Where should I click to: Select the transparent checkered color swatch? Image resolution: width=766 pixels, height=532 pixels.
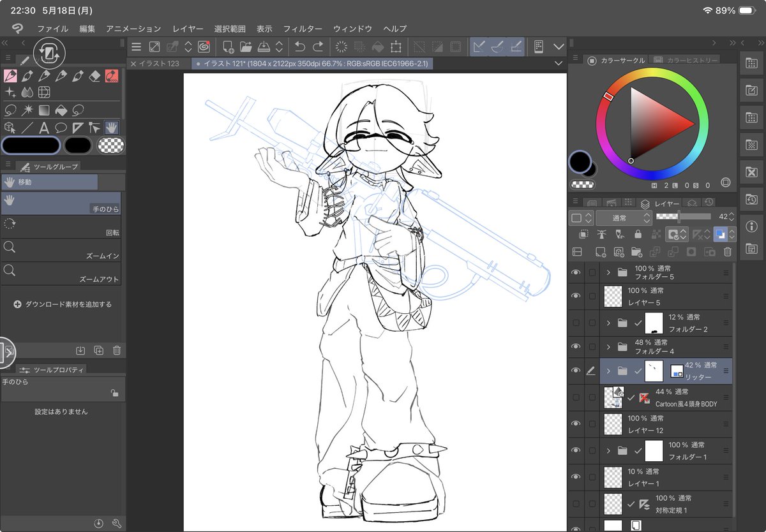point(111,145)
